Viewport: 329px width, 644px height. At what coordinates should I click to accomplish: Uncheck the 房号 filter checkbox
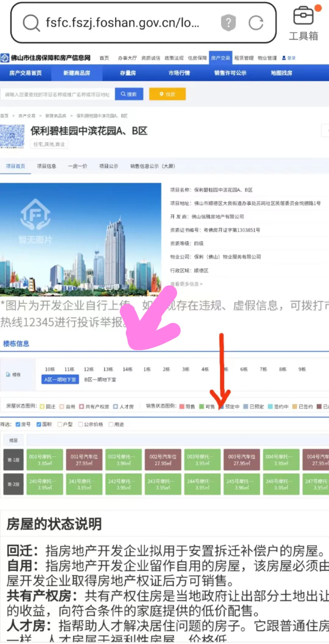tap(18, 424)
